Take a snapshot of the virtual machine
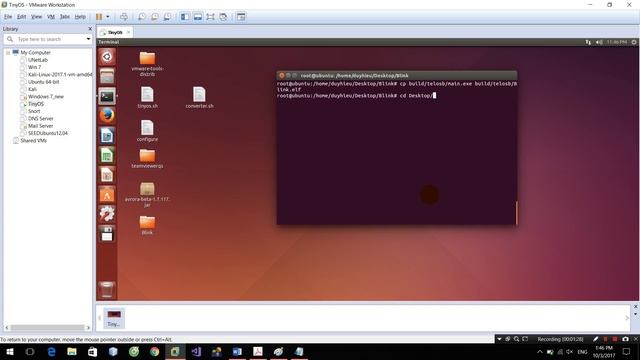Image resolution: width=640 pixels, height=360 pixels. [142, 17]
